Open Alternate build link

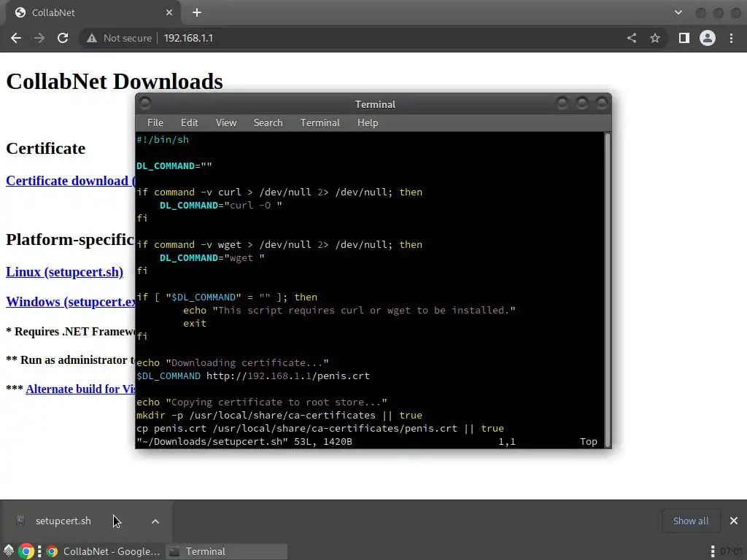[x=80, y=389]
